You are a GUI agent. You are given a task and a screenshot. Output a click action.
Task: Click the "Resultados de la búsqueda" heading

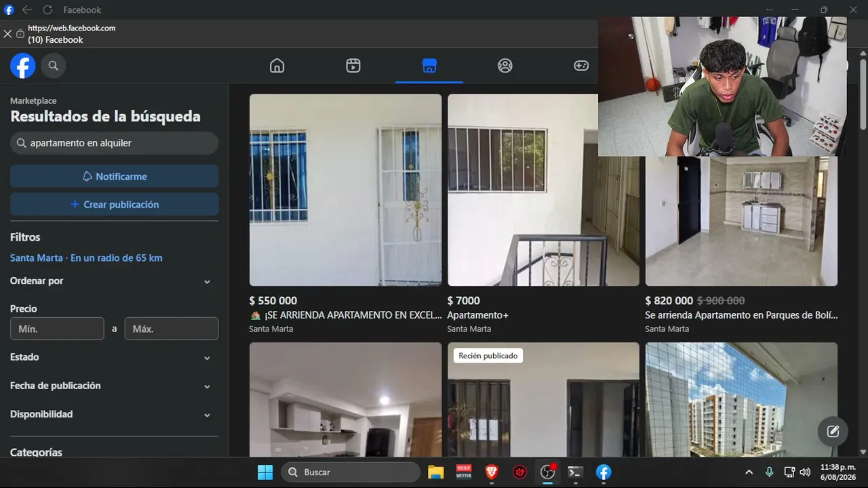105,117
